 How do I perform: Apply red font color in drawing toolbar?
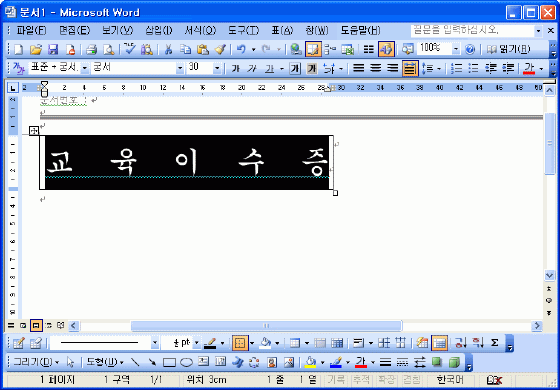pyautogui.click(x=361, y=363)
